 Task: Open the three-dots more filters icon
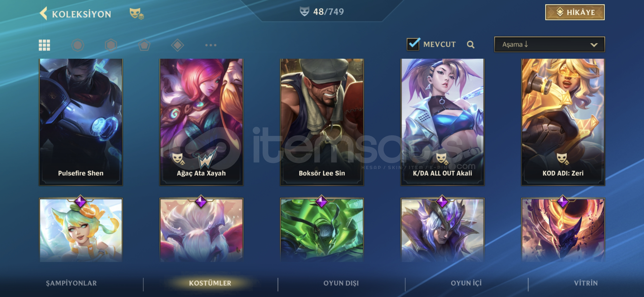pyautogui.click(x=211, y=45)
